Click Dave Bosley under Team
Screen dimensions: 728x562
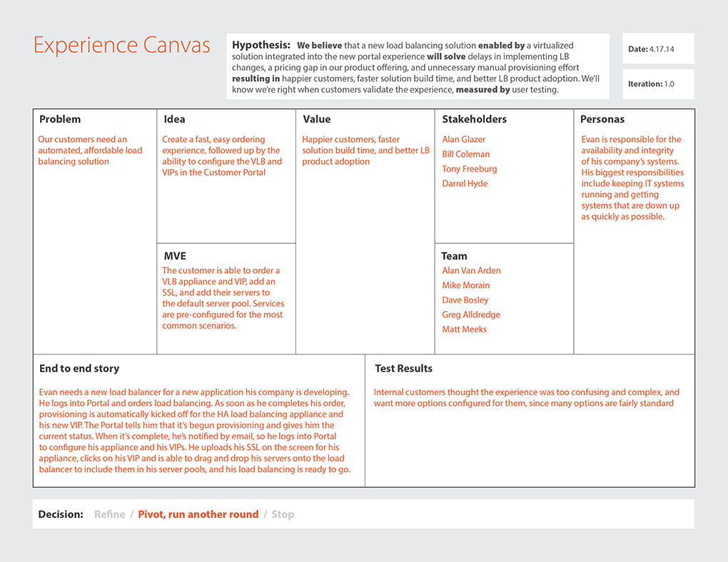(x=465, y=300)
